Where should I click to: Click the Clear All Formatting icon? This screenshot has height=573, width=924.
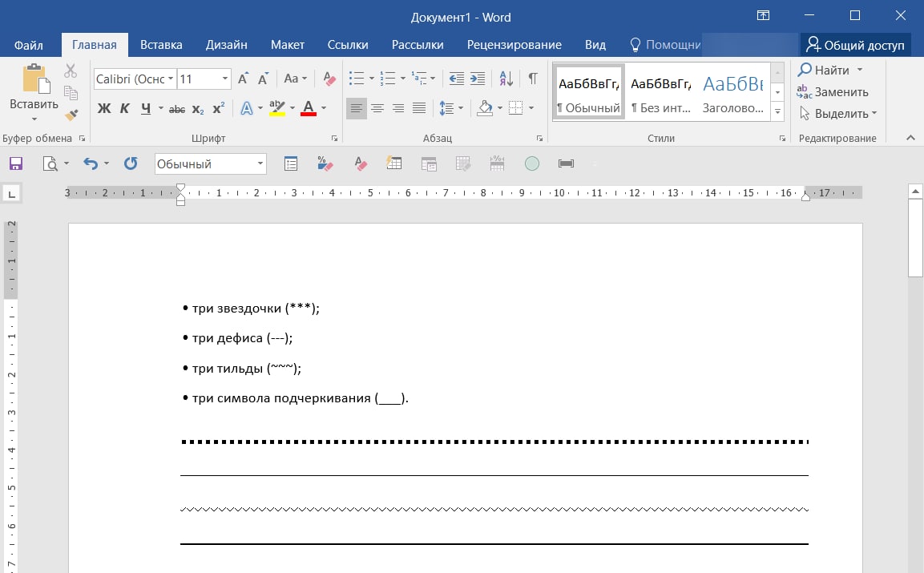click(329, 79)
